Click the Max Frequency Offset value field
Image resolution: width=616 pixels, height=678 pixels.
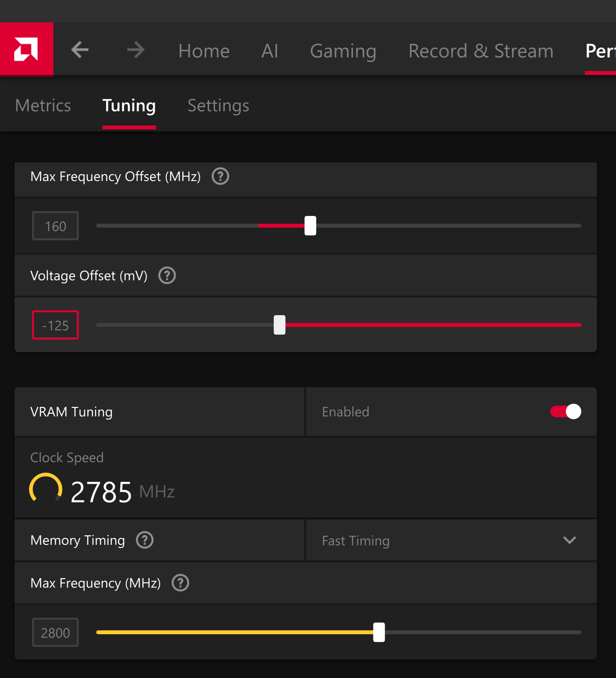[55, 226]
